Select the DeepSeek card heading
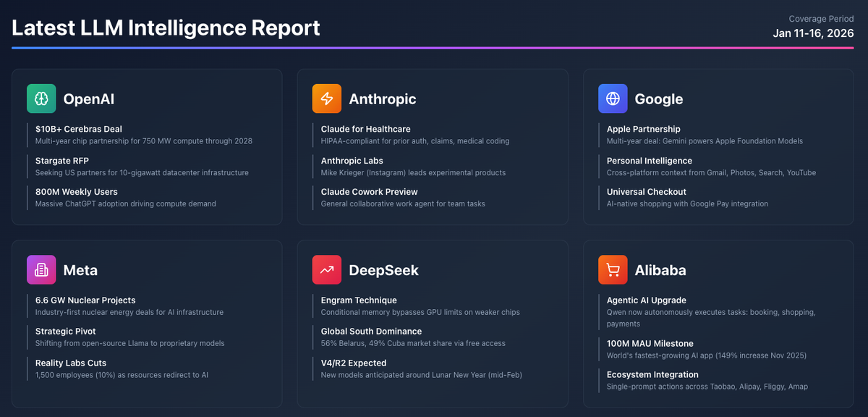The height and width of the screenshot is (417, 868). pos(383,270)
